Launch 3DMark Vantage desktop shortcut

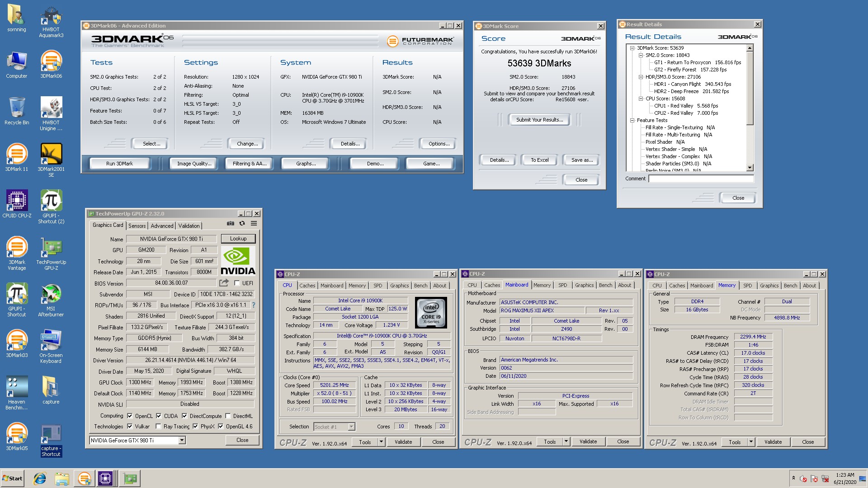[17, 253]
